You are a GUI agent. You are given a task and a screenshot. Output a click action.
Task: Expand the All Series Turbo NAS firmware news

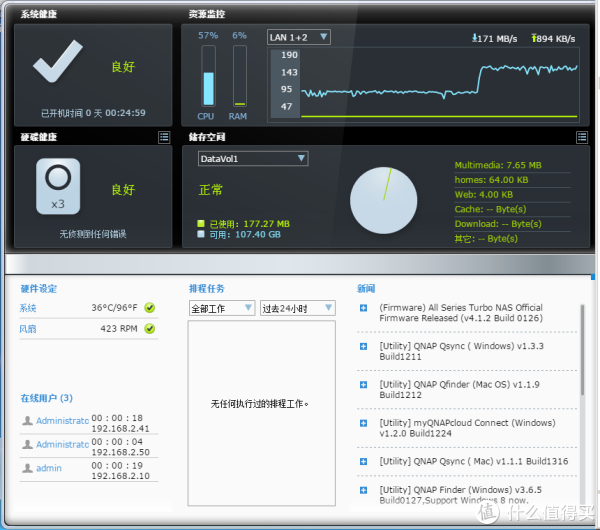[363, 308]
